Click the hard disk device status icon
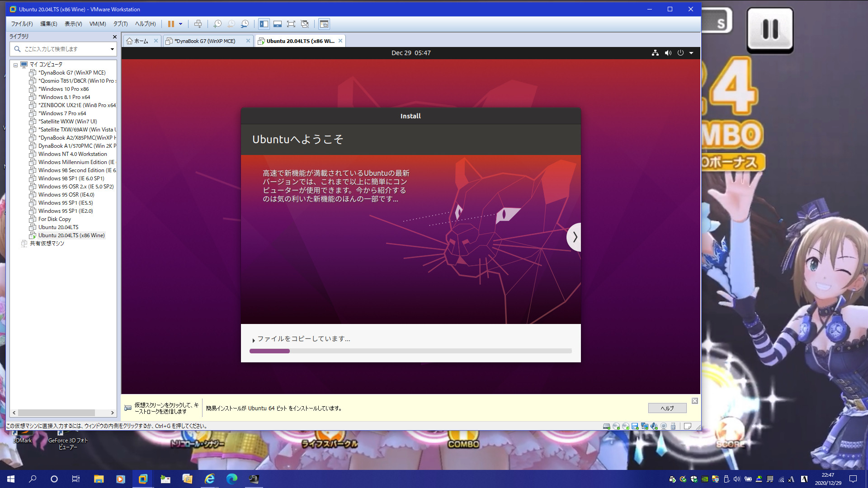The width and height of the screenshot is (868, 488). (607, 426)
